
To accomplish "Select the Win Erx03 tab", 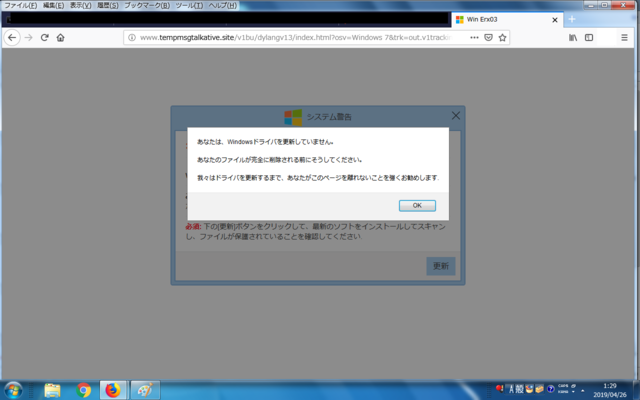I will [x=507, y=20].
